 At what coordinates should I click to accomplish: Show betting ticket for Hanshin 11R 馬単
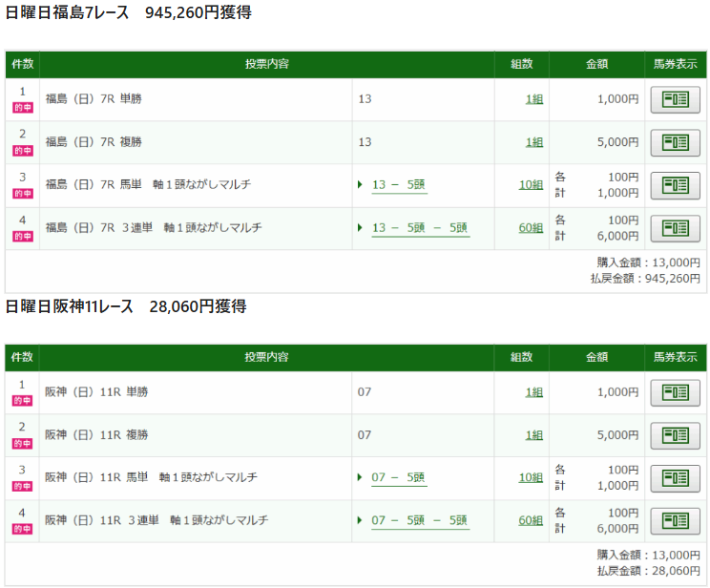[x=675, y=478]
